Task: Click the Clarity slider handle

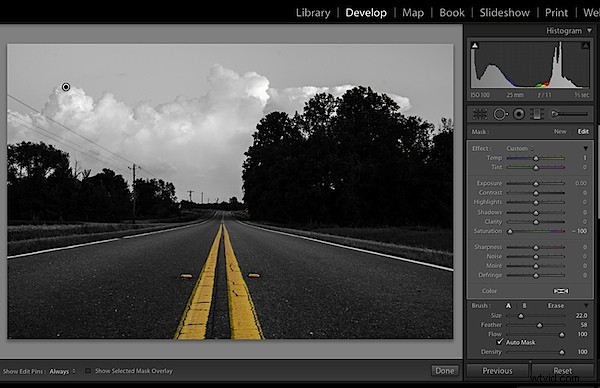Action: coord(536,222)
